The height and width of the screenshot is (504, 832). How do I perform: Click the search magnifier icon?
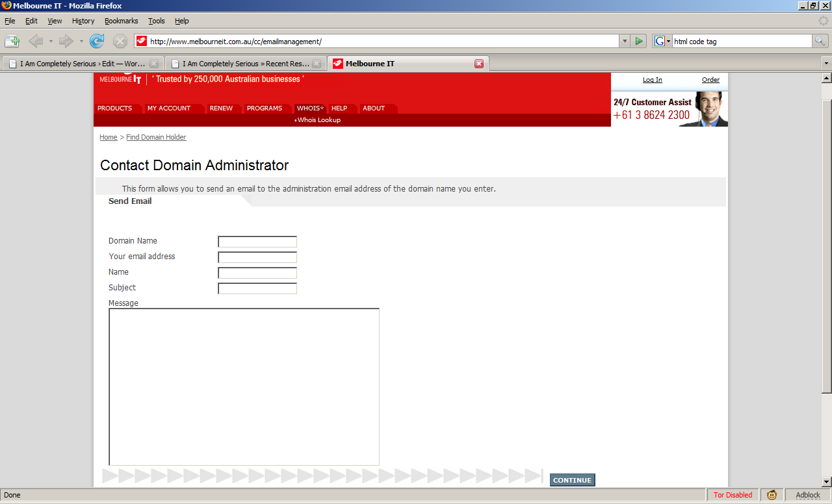coord(820,41)
